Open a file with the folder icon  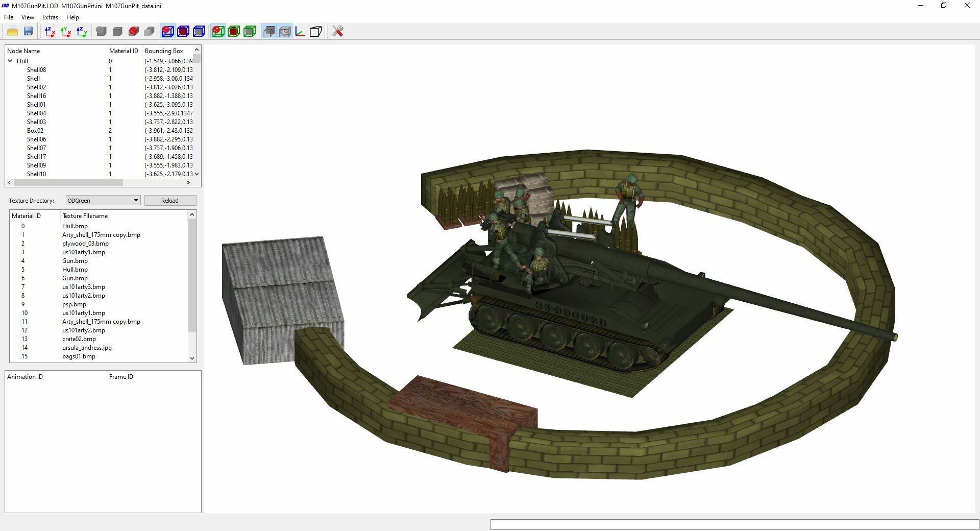[x=13, y=32]
